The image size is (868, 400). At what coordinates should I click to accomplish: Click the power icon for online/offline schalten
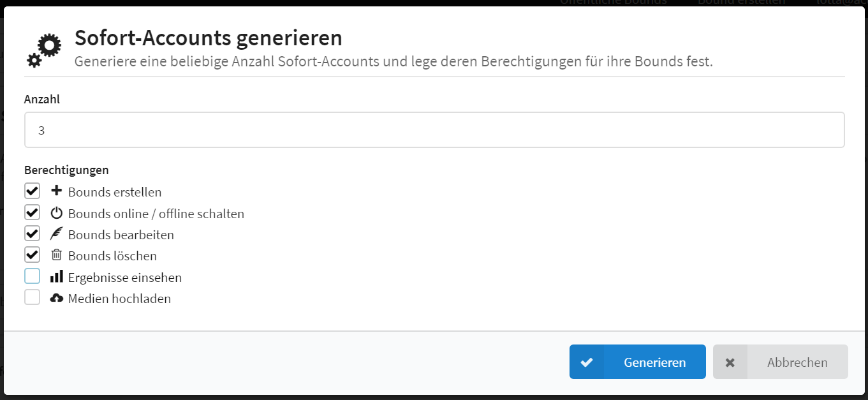56,212
